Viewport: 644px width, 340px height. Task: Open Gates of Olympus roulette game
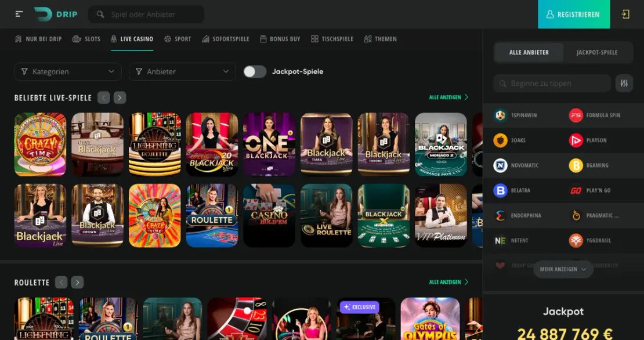coord(430,319)
